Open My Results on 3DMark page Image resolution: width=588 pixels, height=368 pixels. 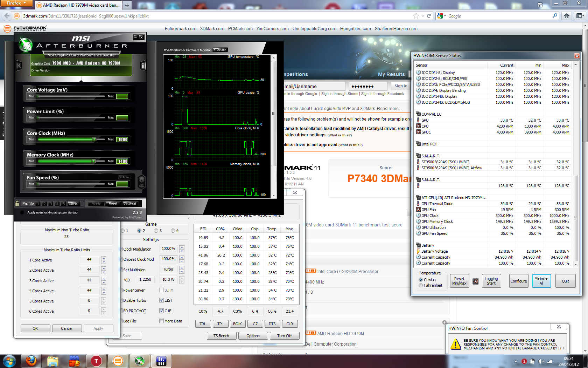pyautogui.click(x=391, y=74)
